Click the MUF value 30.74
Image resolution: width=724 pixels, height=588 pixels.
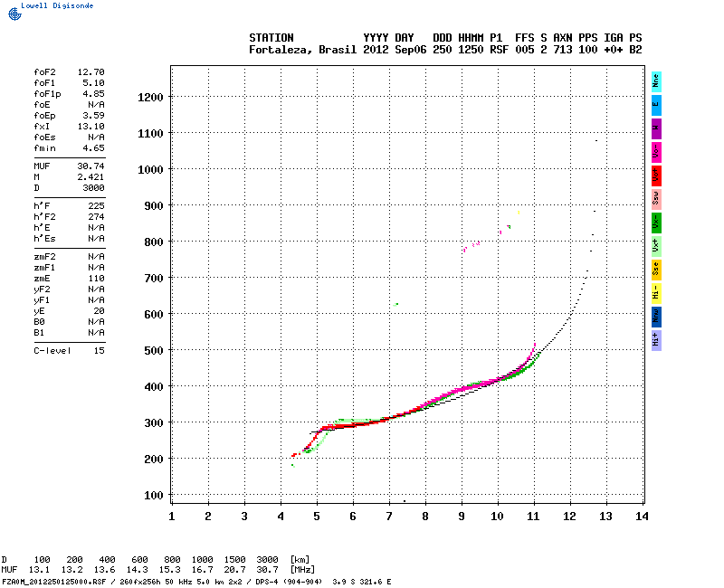91,166
